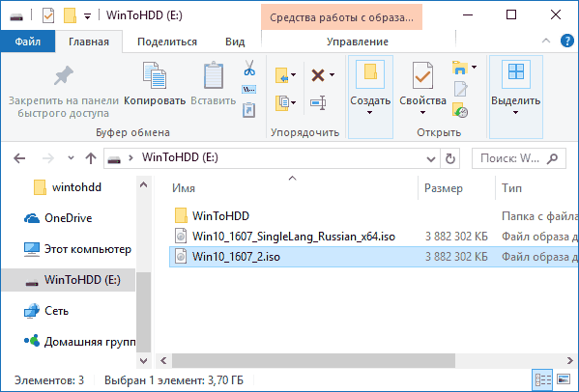Switch to the Главная tab
The height and width of the screenshot is (392, 579).
89,42
